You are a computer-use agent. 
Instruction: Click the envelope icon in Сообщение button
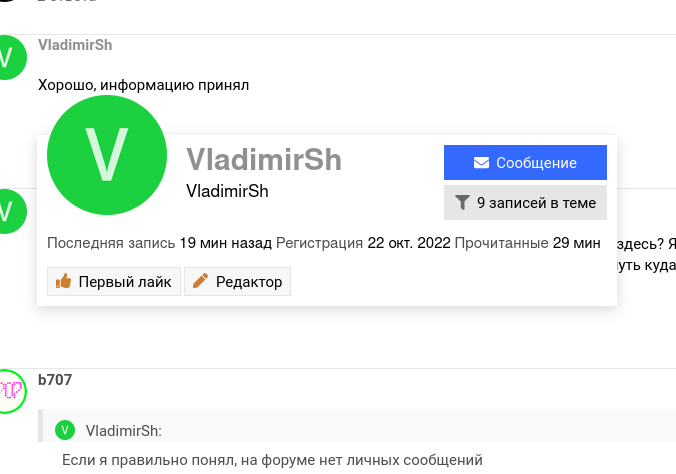coord(481,163)
